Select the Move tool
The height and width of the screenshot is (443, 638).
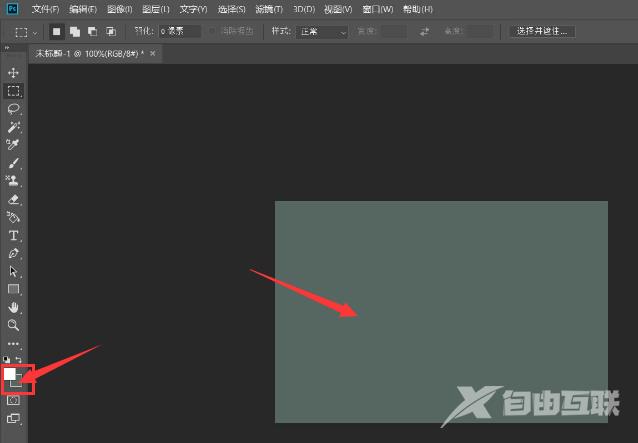(x=13, y=72)
